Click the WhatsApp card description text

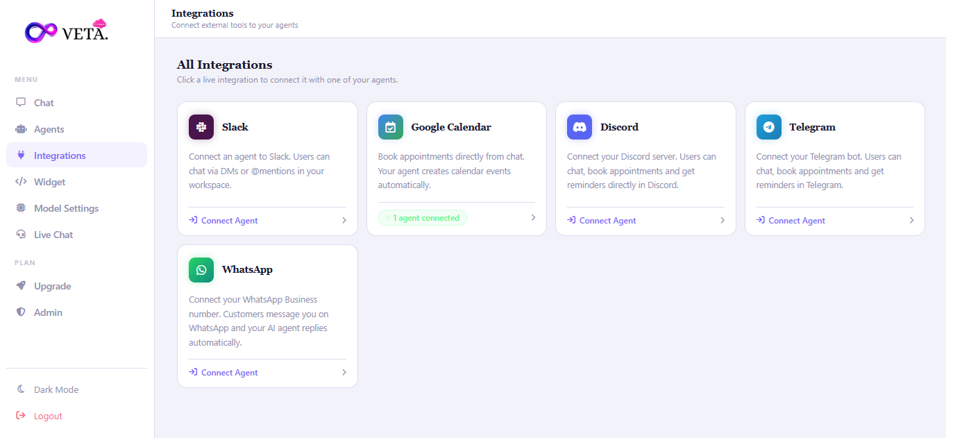(259, 321)
